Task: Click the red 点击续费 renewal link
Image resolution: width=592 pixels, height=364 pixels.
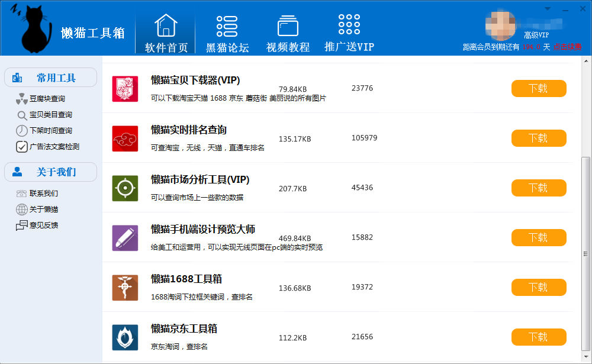Action: click(x=567, y=47)
